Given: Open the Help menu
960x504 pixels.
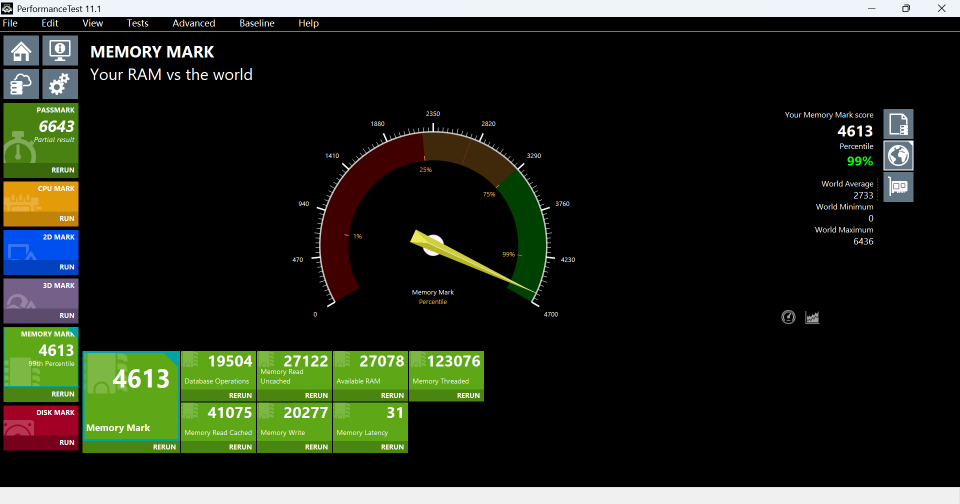Looking at the screenshot, I should point(309,23).
